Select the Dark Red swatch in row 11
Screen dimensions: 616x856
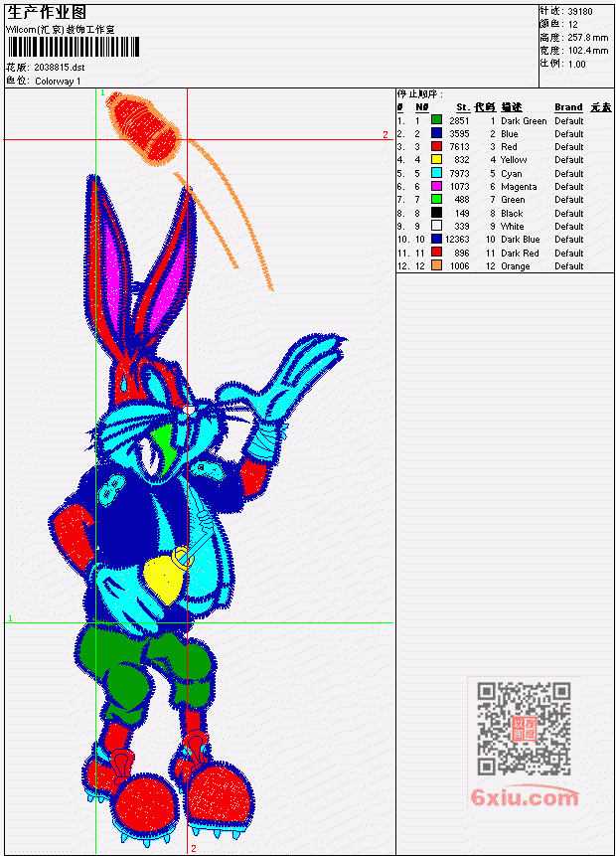point(436,253)
